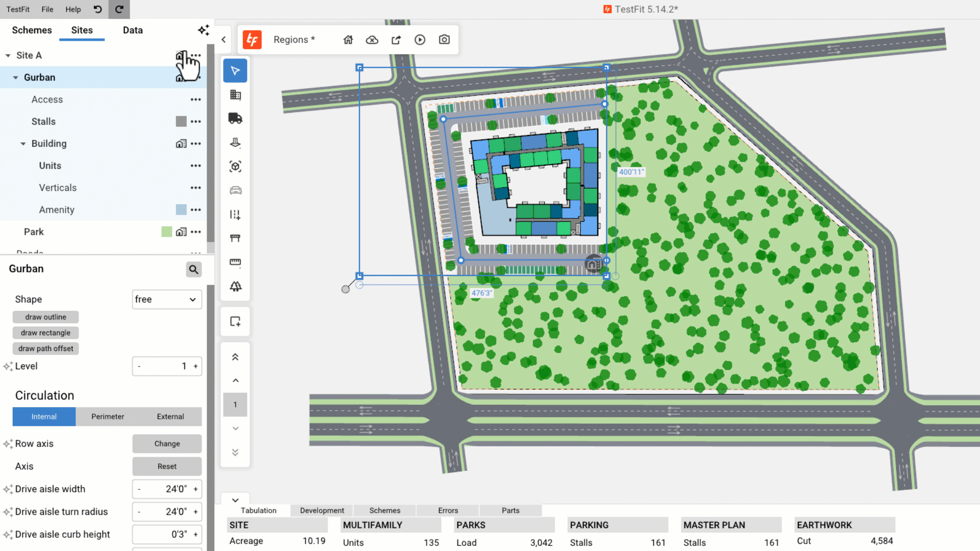Click the Amenity blue color swatch
This screenshot has width=980, height=551.
point(181,210)
